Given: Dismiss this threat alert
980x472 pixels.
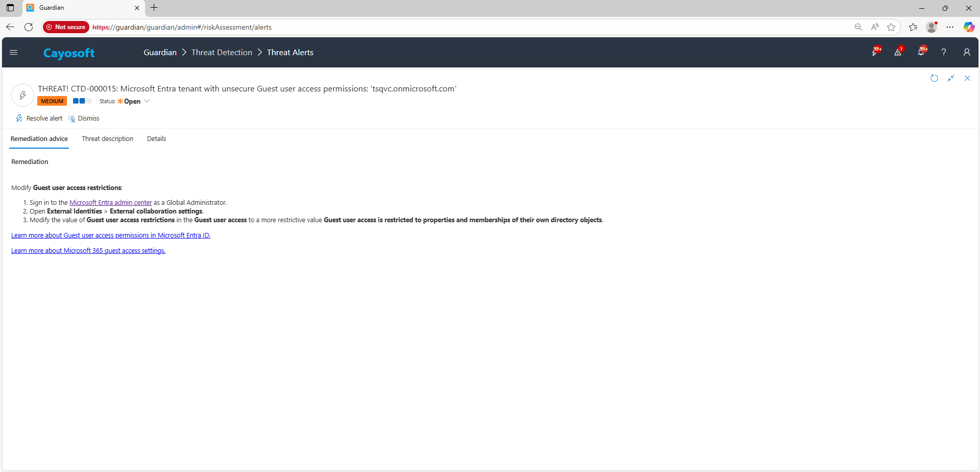Looking at the screenshot, I should pyautogui.click(x=84, y=119).
